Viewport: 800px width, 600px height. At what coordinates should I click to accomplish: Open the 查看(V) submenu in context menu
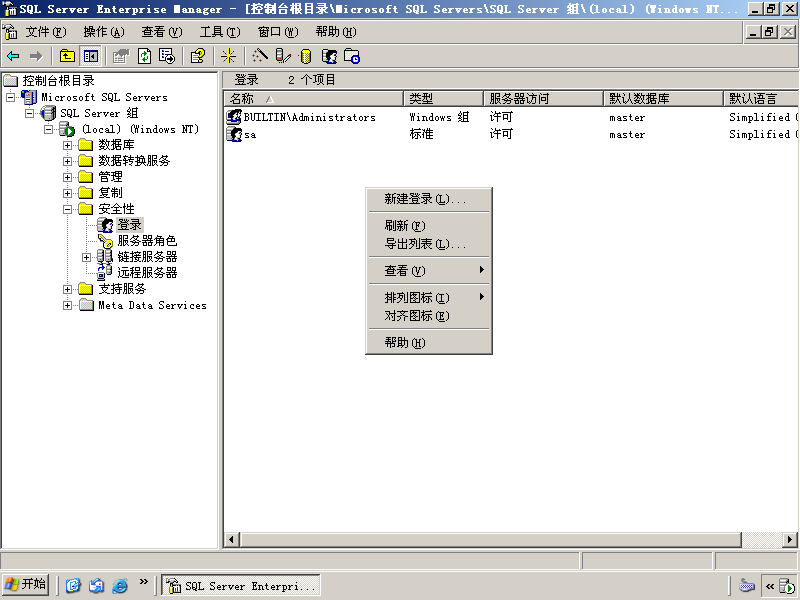(429, 271)
